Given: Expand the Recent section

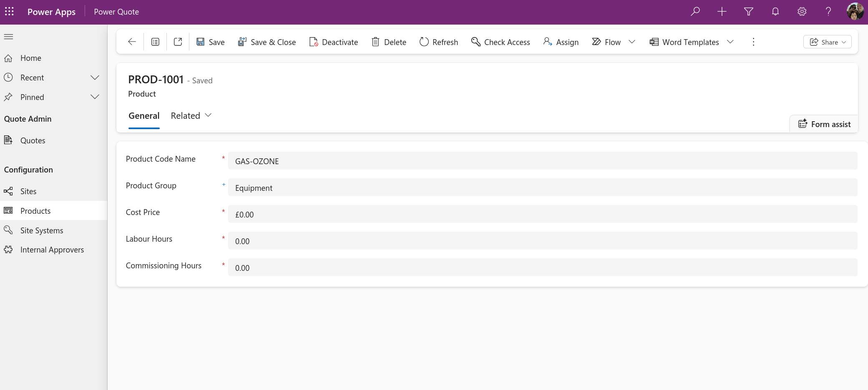Looking at the screenshot, I should coord(95,77).
